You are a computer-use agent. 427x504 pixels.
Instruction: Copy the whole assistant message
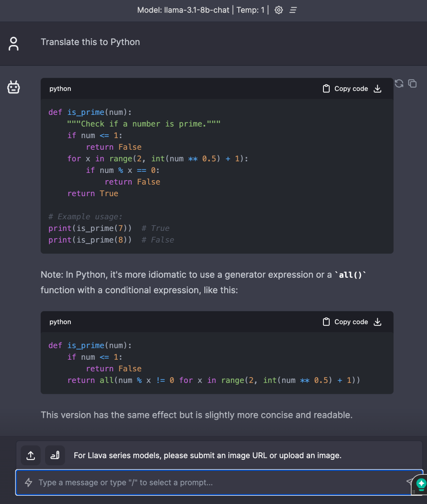[x=412, y=83]
